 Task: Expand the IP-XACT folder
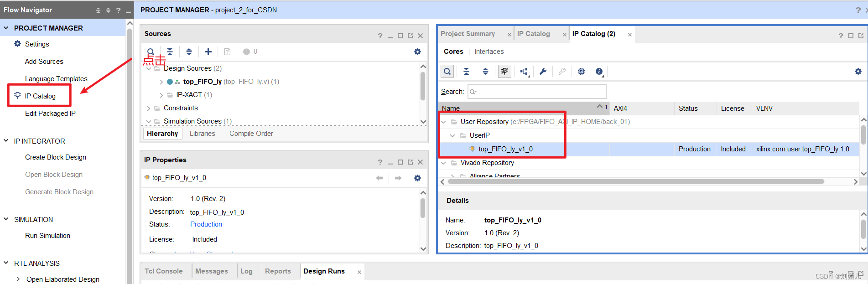click(161, 95)
